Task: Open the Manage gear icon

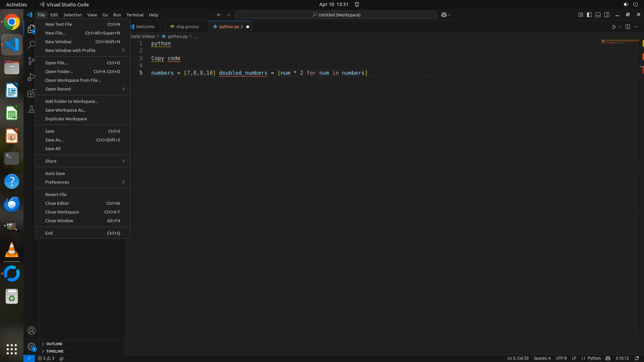Action: 32,347
